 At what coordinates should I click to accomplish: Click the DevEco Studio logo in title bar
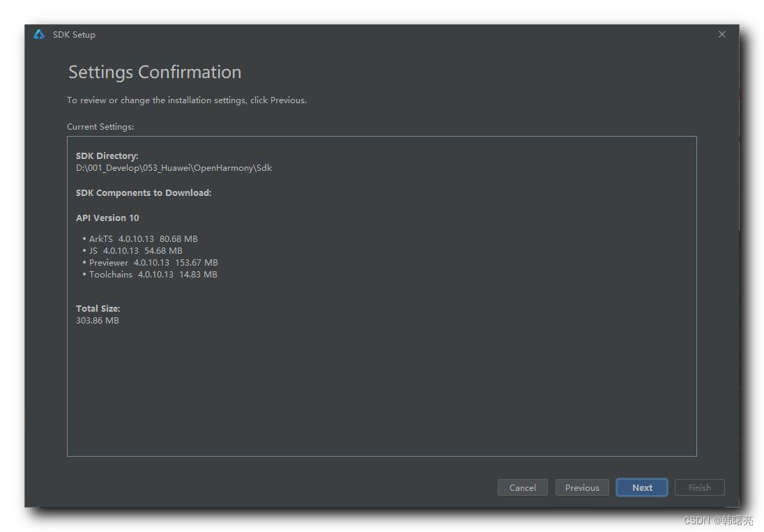(x=39, y=35)
